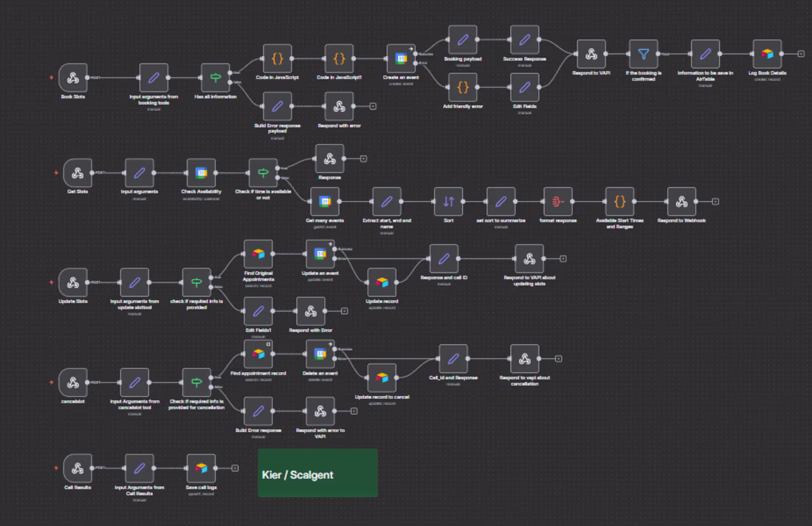This screenshot has width=812, height=526.
Task: Add node after 'Respond to vapi about cancellation'
Action: click(x=558, y=358)
